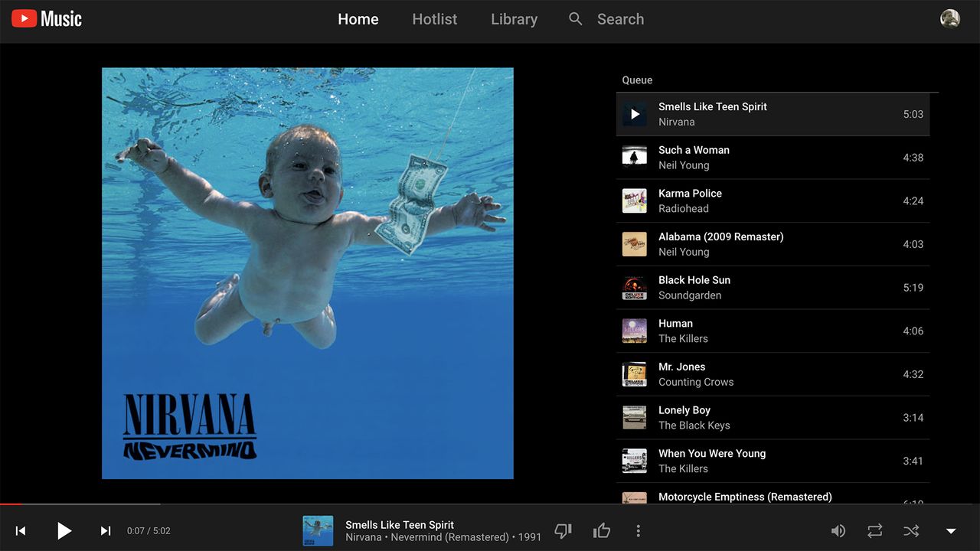Open the user profile avatar menu

click(x=950, y=18)
